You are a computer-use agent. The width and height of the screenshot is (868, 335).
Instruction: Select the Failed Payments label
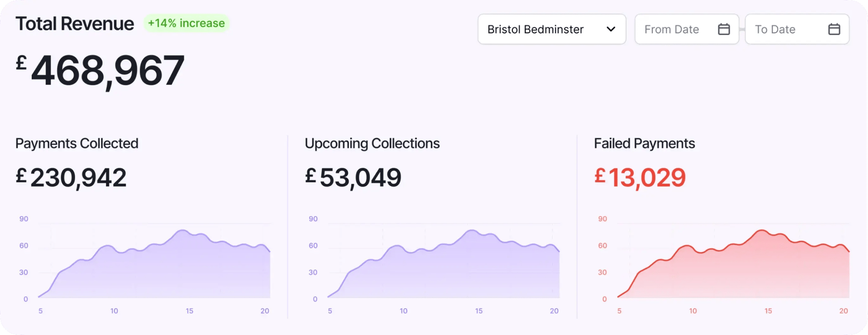(644, 143)
